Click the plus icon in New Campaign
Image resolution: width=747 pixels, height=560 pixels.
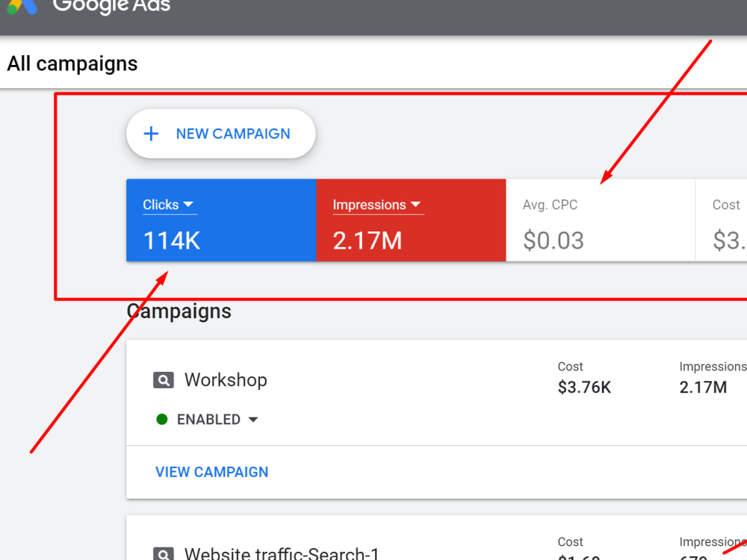click(151, 134)
